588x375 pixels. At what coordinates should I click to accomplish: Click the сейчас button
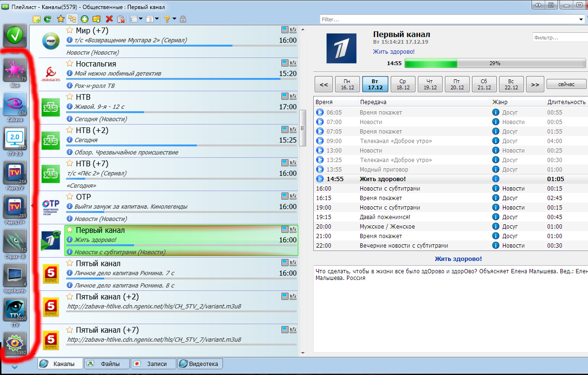pyautogui.click(x=566, y=84)
